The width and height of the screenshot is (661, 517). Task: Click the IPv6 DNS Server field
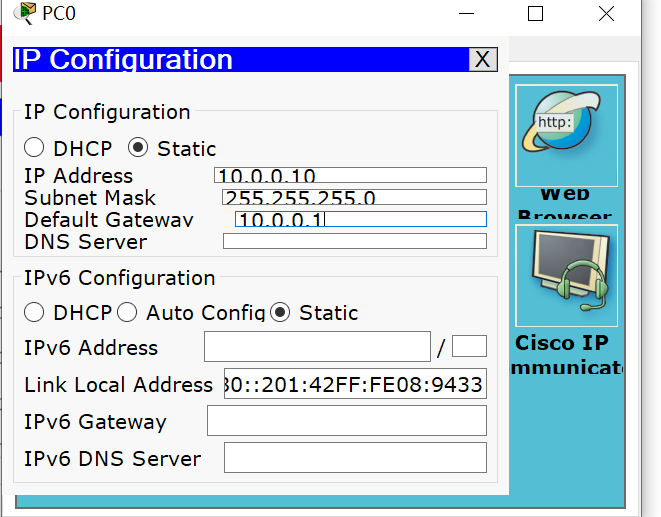tap(355, 458)
